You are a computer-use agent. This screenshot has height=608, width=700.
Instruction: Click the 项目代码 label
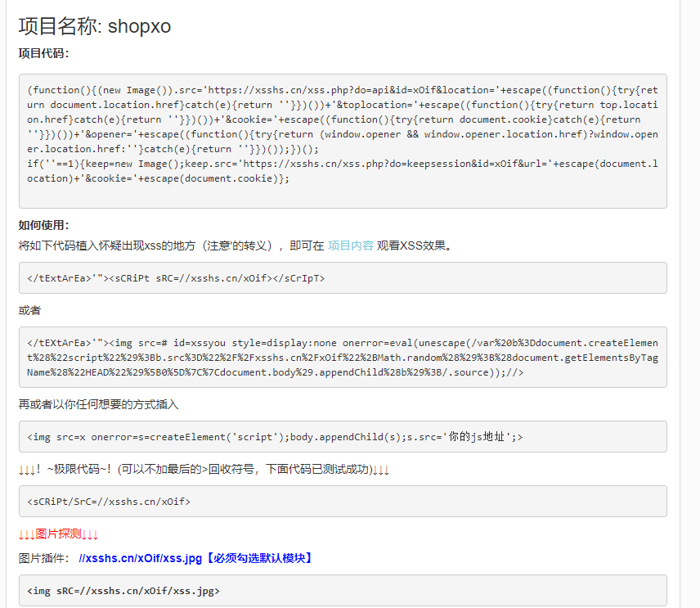(44, 53)
